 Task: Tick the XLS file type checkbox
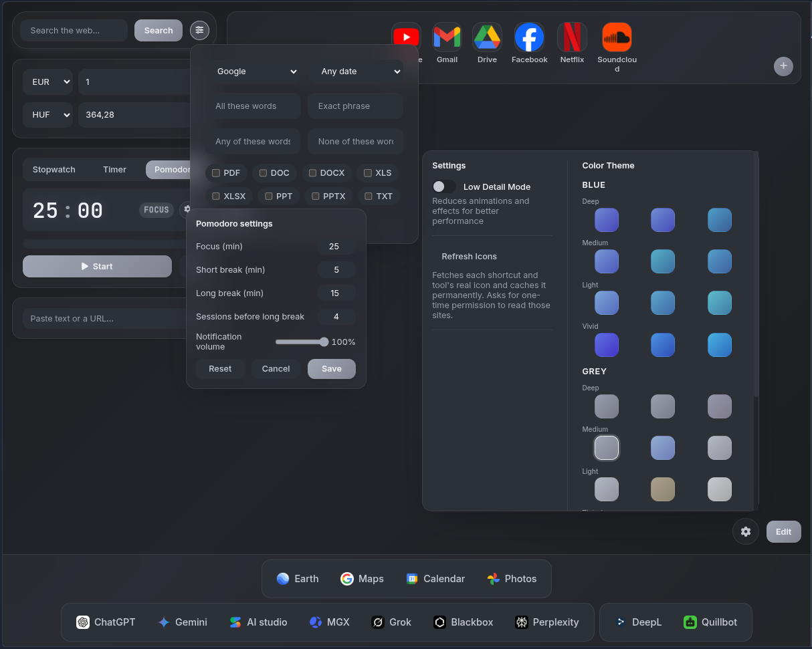[x=368, y=173]
